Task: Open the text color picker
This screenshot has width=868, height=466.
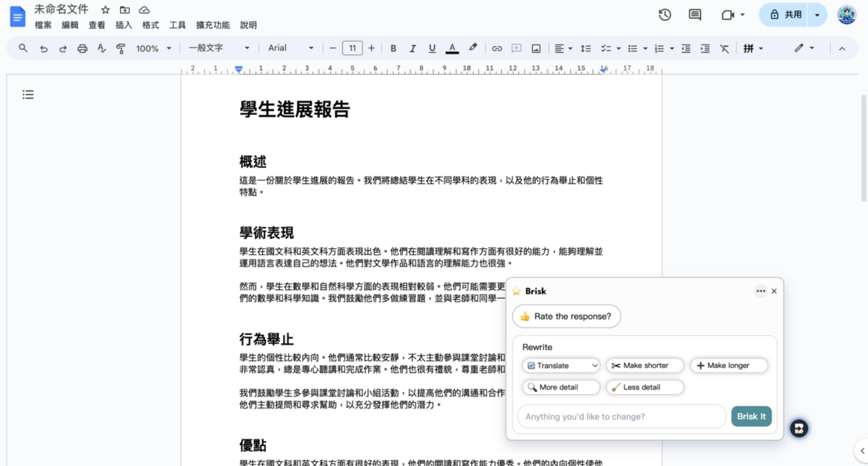Action: 452,48
